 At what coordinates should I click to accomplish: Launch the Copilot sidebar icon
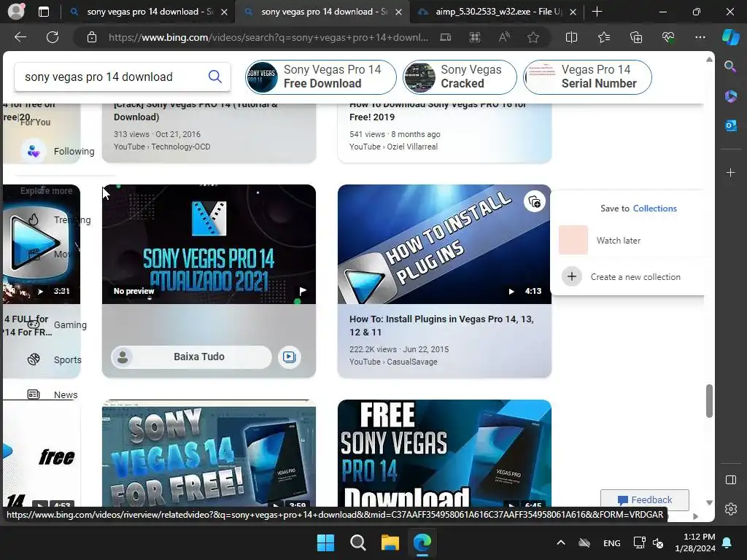coord(730,37)
